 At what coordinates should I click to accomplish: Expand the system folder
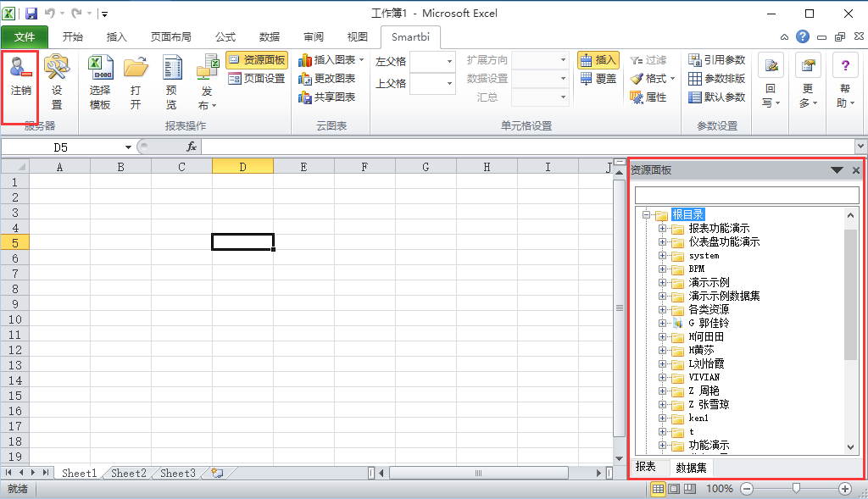[x=662, y=256]
